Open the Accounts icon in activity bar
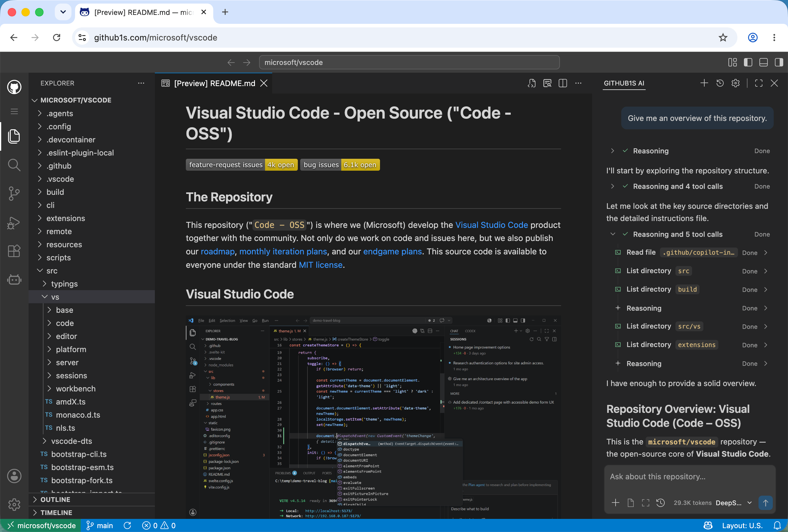The width and height of the screenshot is (788, 532). click(x=14, y=476)
